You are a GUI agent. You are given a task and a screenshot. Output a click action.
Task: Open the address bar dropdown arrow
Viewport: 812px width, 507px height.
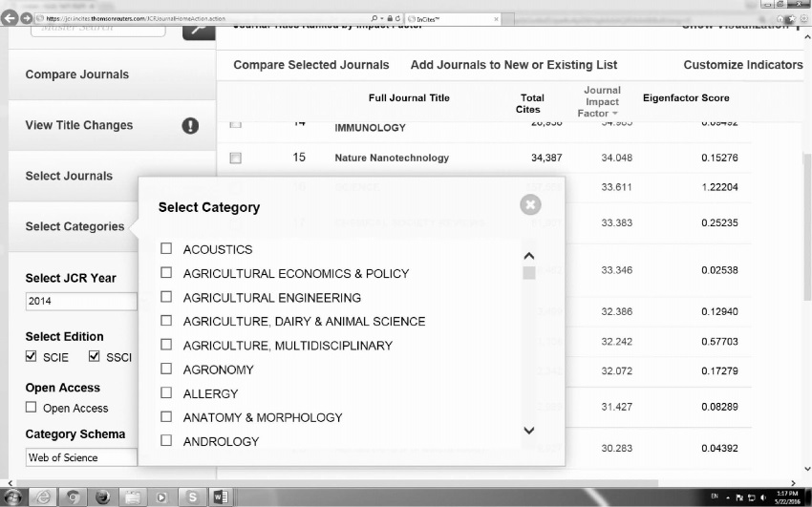[x=382, y=19]
